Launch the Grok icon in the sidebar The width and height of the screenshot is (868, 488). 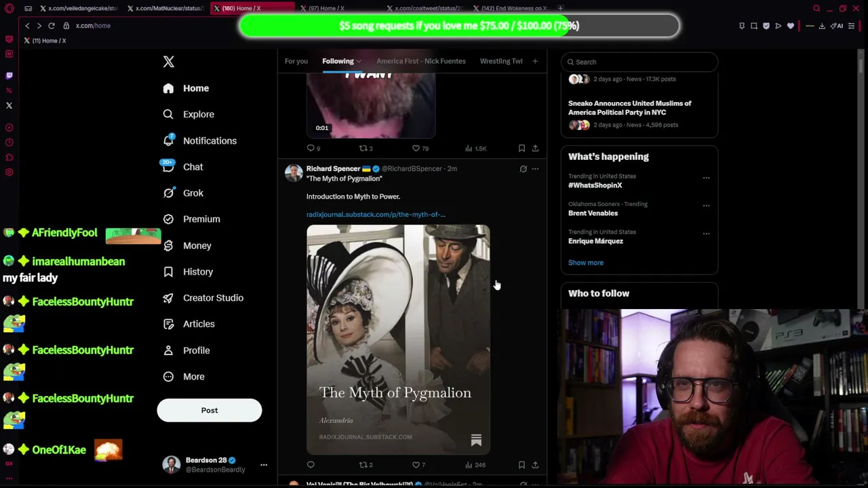(168, 193)
